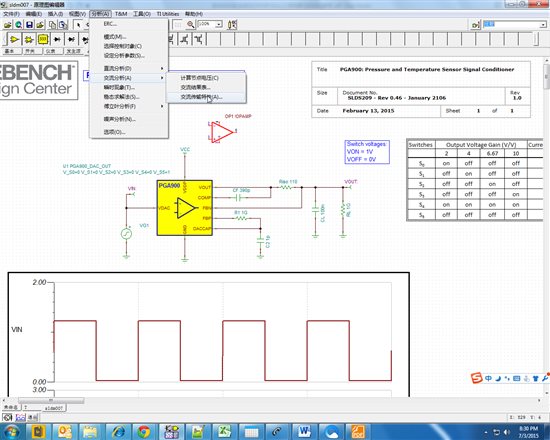Select the Sogou S logo in input bar
The width and height of the screenshot is (550, 440).
[476, 378]
